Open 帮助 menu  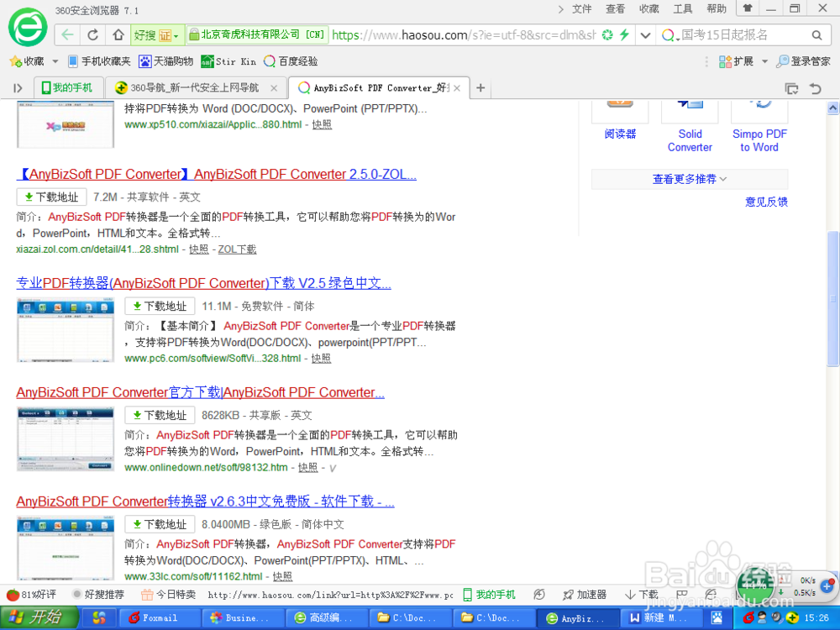pos(717,8)
